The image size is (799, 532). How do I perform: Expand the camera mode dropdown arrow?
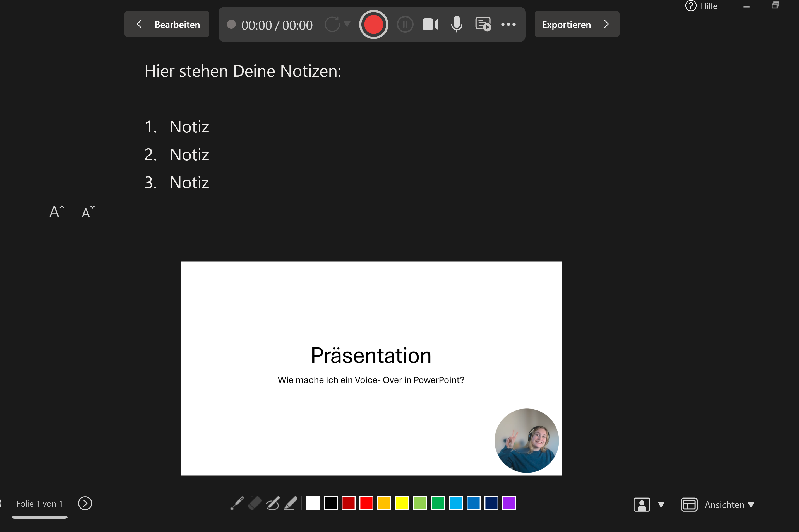(661, 504)
